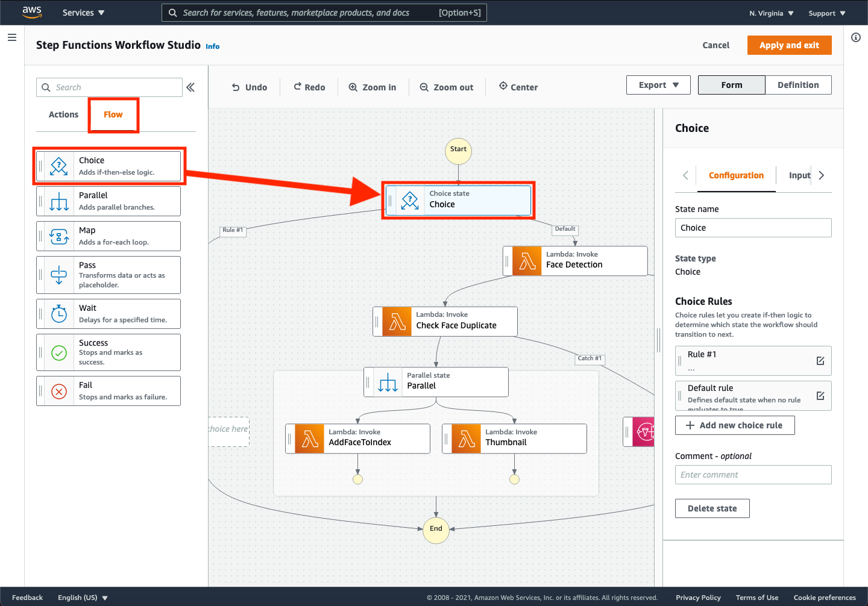Viewport: 868px width, 606px height.
Task: Open the Export dropdown
Action: click(x=659, y=85)
